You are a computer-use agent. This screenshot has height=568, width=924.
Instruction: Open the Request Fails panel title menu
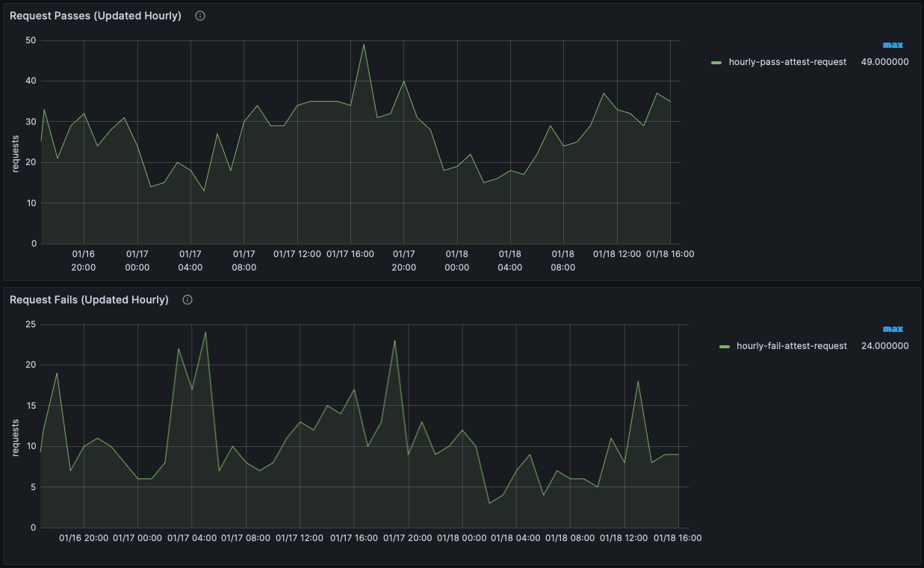89,300
